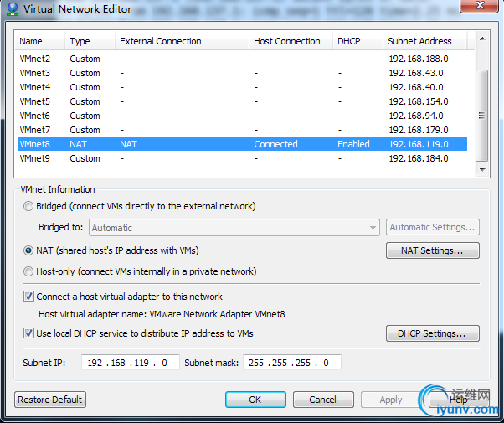Viewport: 504px width, 423px height.
Task: Open the Bridged to Automatic dropdown
Action: tap(234, 228)
